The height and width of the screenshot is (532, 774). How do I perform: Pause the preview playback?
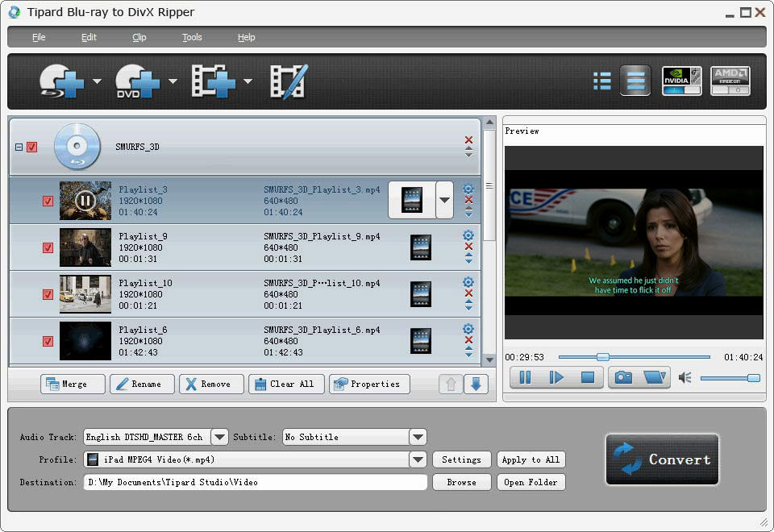click(x=525, y=377)
